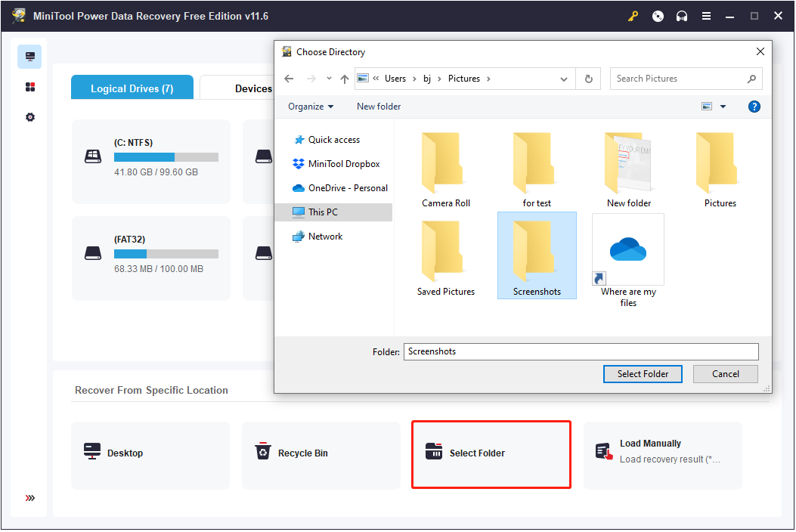Open the register key icon in title bar
Viewport: 796px width, 532px height.
click(633, 16)
